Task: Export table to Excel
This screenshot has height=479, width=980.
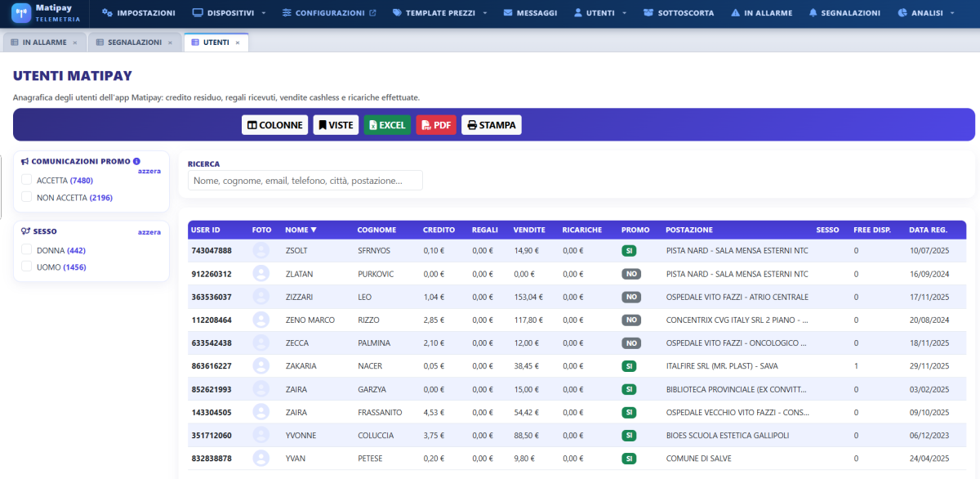Action: pyautogui.click(x=387, y=125)
